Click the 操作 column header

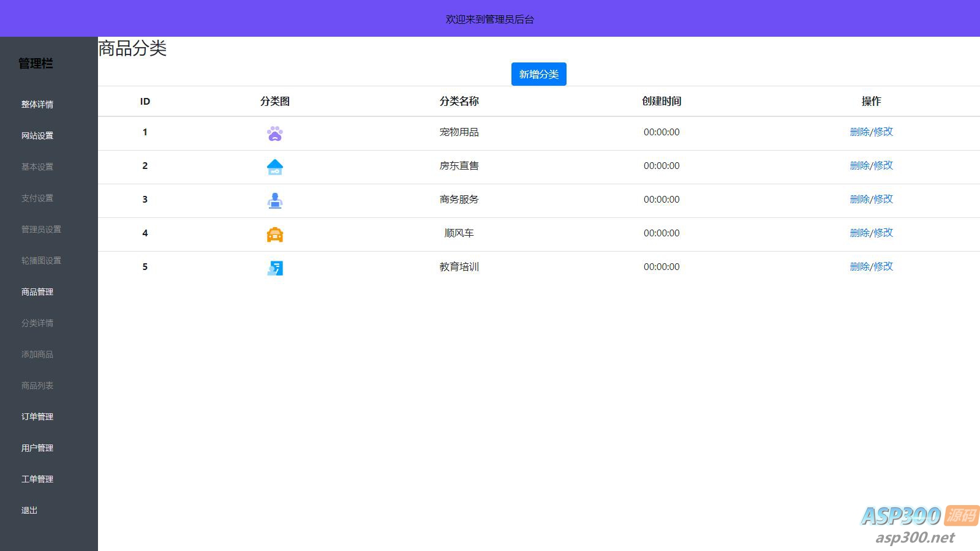(x=871, y=101)
